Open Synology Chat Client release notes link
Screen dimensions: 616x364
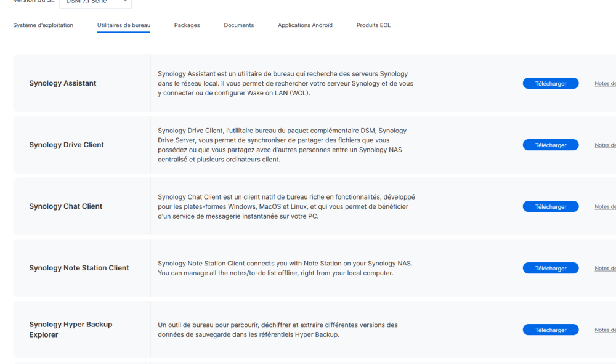(605, 207)
